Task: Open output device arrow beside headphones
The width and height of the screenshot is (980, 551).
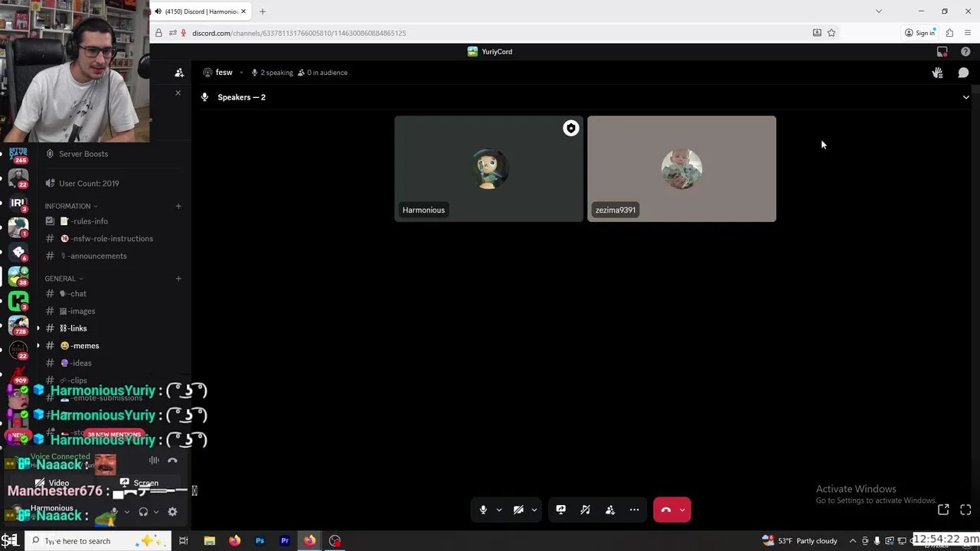Action: [155, 512]
